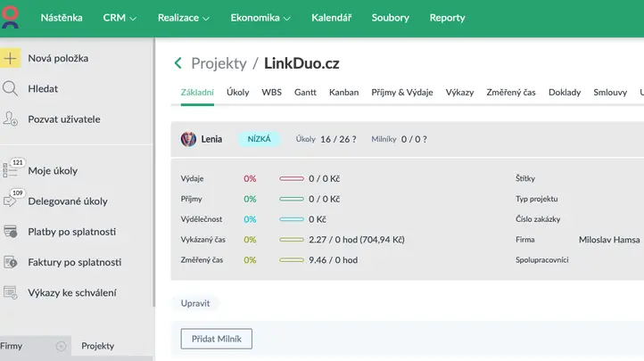The height and width of the screenshot is (361, 644).
Task: Open the Gantt tab
Action: click(x=305, y=92)
